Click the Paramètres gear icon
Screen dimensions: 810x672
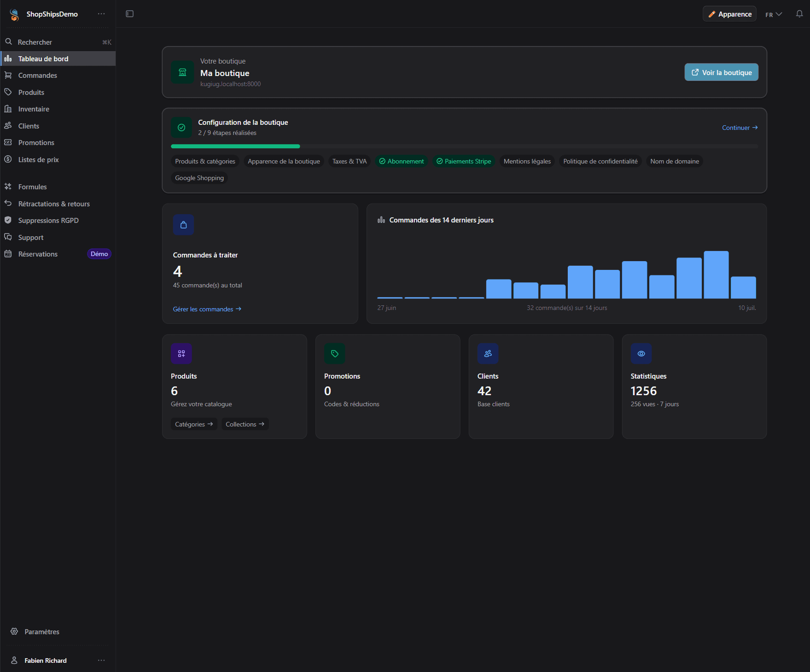point(14,631)
